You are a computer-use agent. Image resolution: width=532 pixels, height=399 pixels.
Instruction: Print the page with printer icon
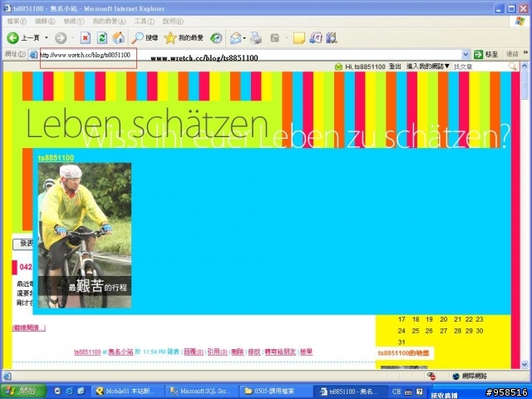pyautogui.click(x=256, y=37)
